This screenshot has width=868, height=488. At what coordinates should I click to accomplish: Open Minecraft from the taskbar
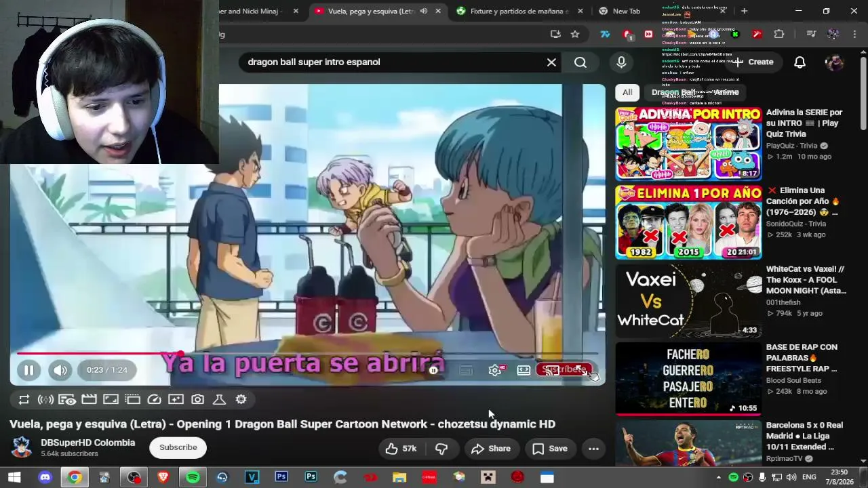[488, 477]
